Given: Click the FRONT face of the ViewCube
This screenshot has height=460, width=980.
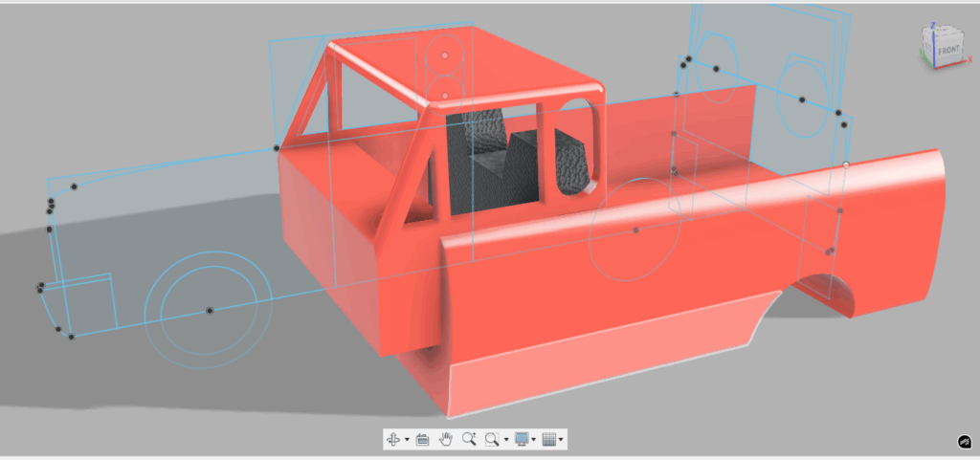Looking at the screenshot, I should coord(948,49).
